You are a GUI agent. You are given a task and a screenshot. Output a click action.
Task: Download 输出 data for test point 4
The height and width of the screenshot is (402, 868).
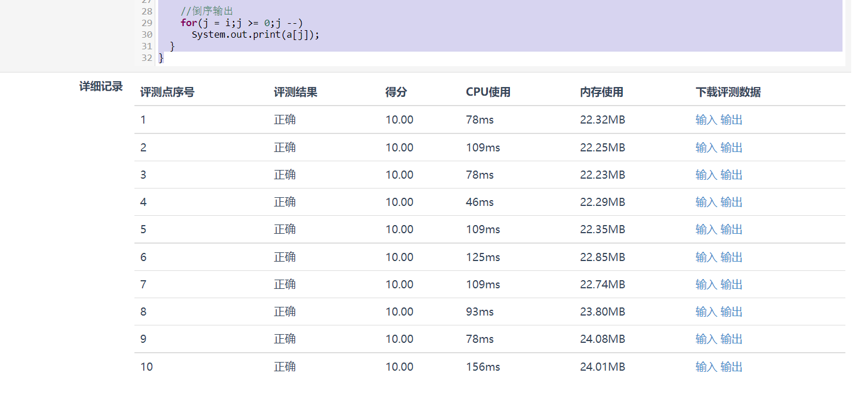coord(731,202)
